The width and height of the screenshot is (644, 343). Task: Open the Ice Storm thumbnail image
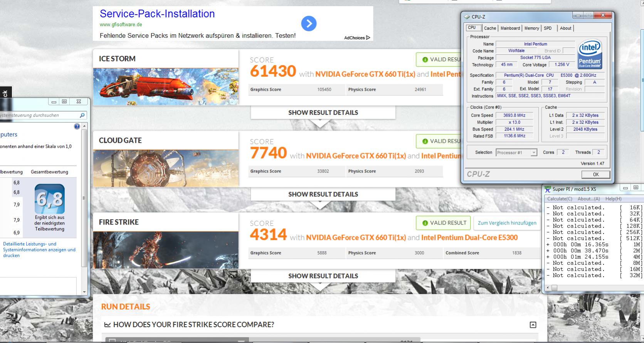point(166,87)
